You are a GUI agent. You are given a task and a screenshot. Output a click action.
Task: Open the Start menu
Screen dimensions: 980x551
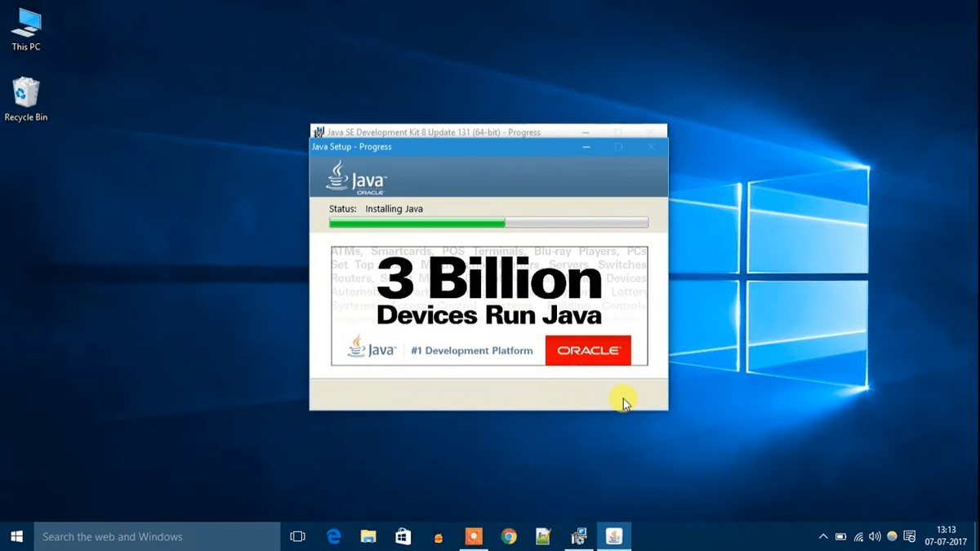tap(15, 536)
